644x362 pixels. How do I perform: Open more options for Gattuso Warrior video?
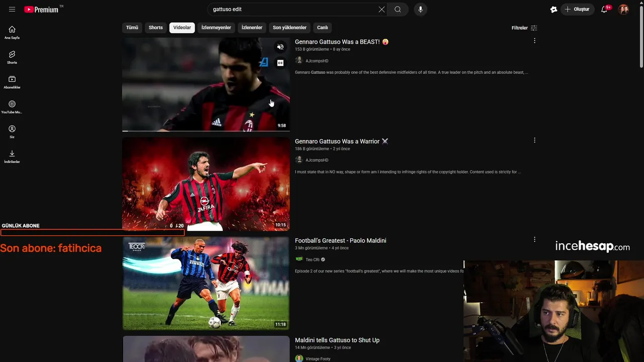(534, 140)
